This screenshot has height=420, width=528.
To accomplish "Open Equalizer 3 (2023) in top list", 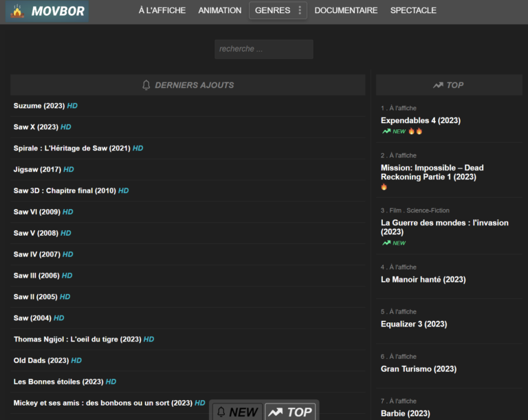I will [413, 324].
